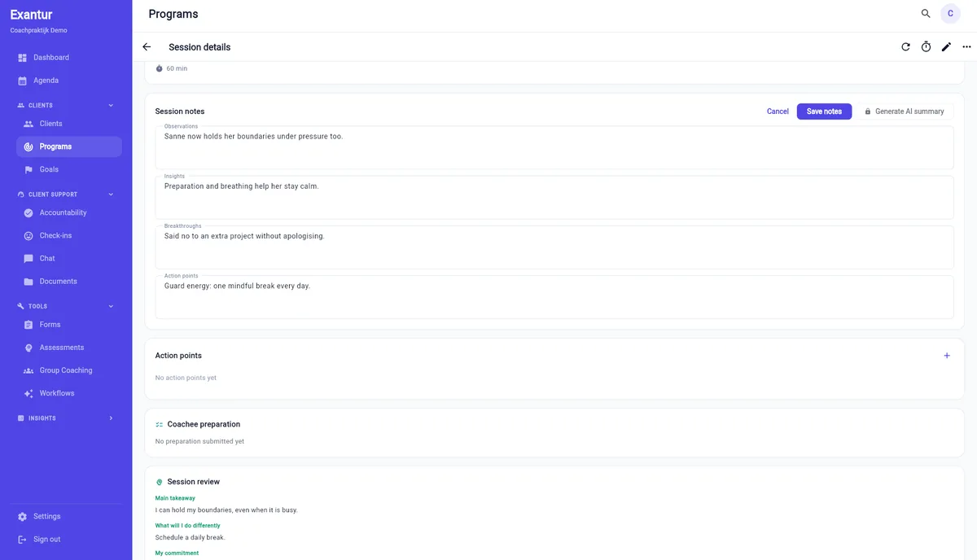Click into the Insights field
This screenshot has width=977, height=560.
(554, 197)
